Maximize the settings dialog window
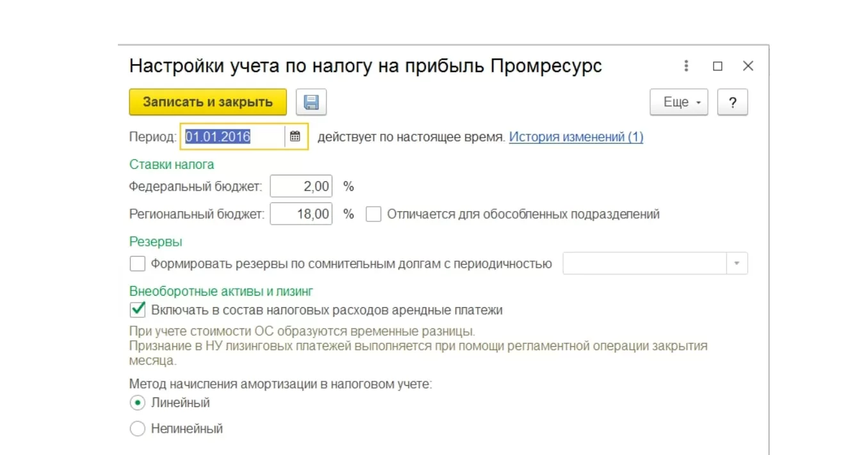868x455 pixels. coord(717,66)
